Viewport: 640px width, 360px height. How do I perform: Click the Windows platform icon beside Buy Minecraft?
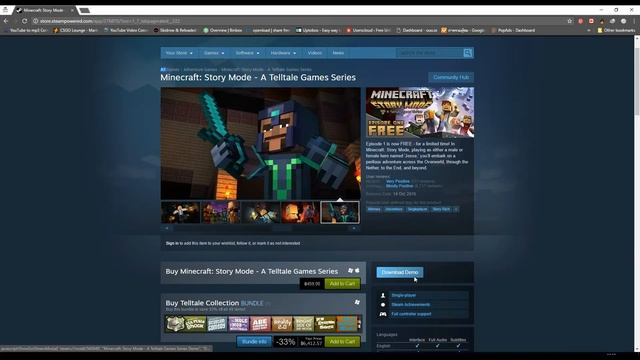(350, 271)
